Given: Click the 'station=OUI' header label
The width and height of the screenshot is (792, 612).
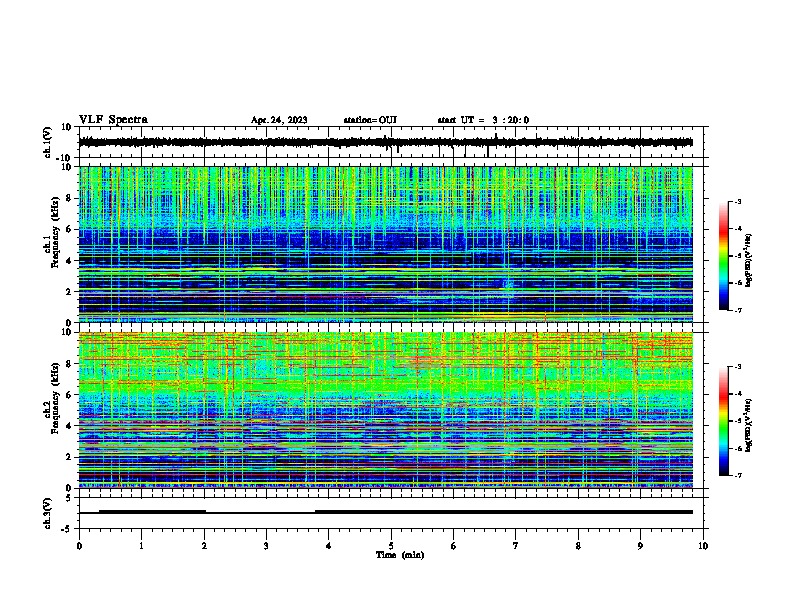Looking at the screenshot, I should pyautogui.click(x=370, y=120).
